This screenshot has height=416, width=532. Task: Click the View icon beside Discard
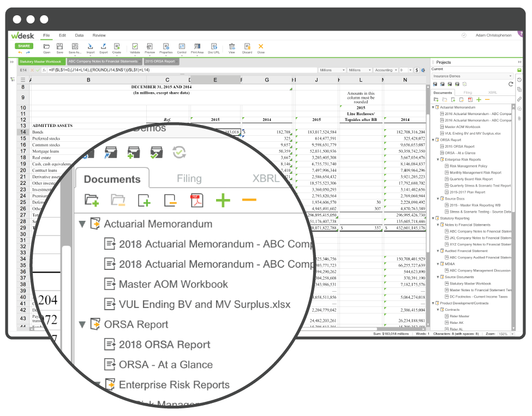click(232, 46)
